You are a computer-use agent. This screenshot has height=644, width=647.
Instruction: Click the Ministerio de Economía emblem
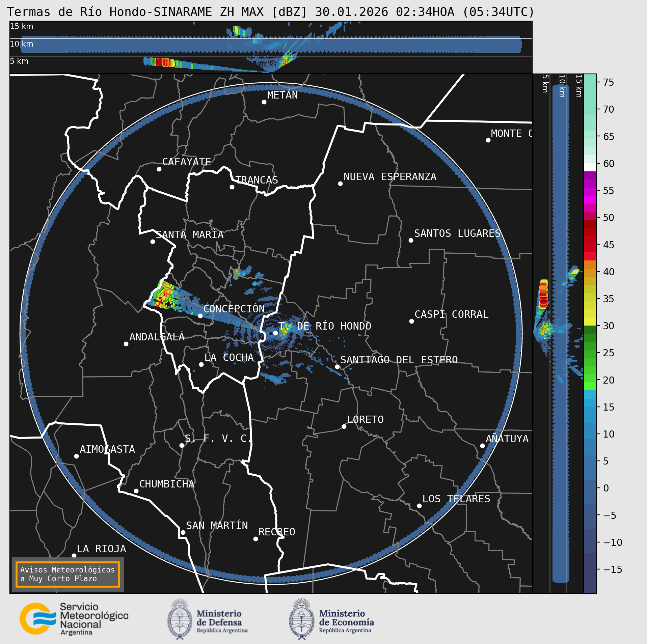tap(302, 619)
